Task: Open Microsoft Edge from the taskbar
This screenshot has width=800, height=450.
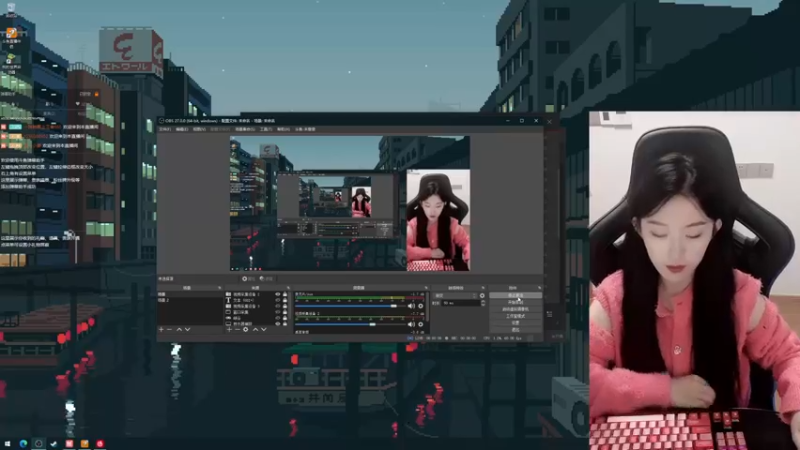Action: click(23, 443)
